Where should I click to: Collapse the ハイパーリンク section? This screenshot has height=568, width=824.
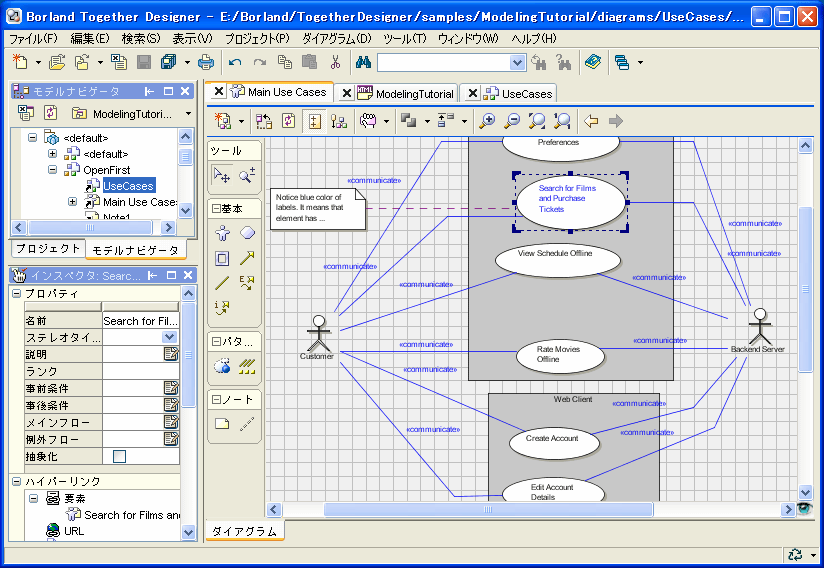16,481
